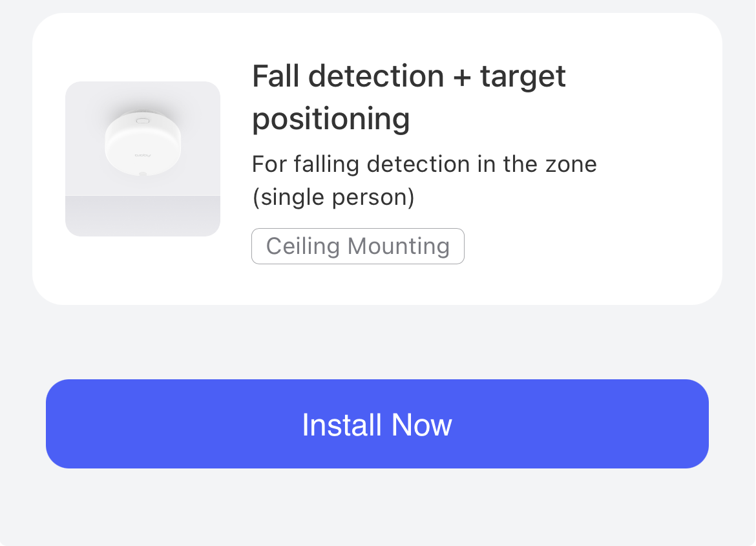This screenshot has height=546, width=756.
Task: Click the round white sensor device image
Action: point(143,143)
